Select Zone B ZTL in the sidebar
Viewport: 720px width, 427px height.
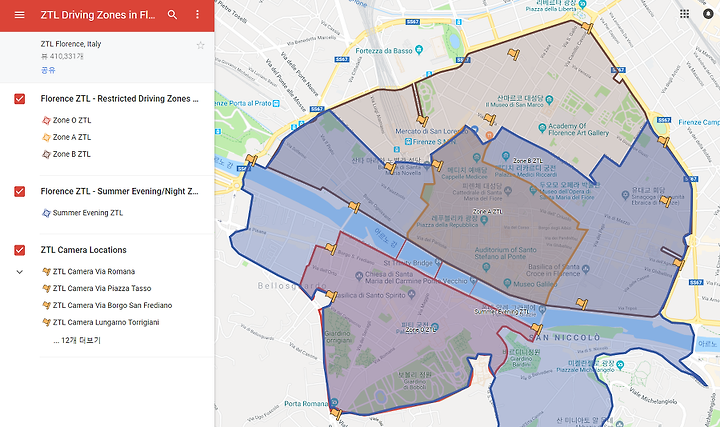click(72, 154)
